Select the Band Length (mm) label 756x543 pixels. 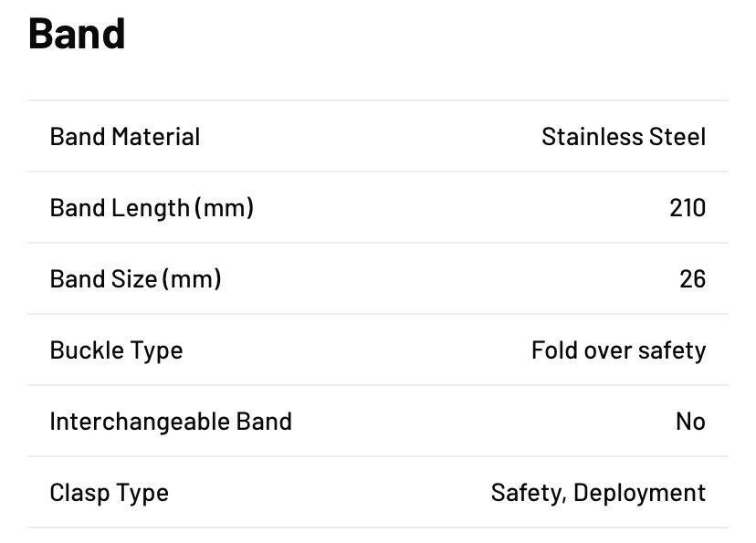click(152, 208)
